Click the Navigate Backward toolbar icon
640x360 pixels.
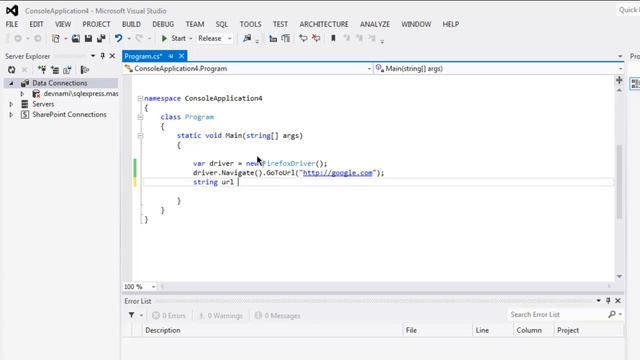coord(18,38)
